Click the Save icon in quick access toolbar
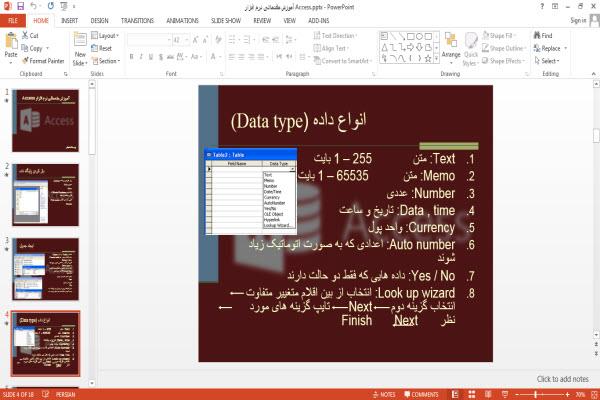This screenshot has height=400, width=600. coord(20,6)
